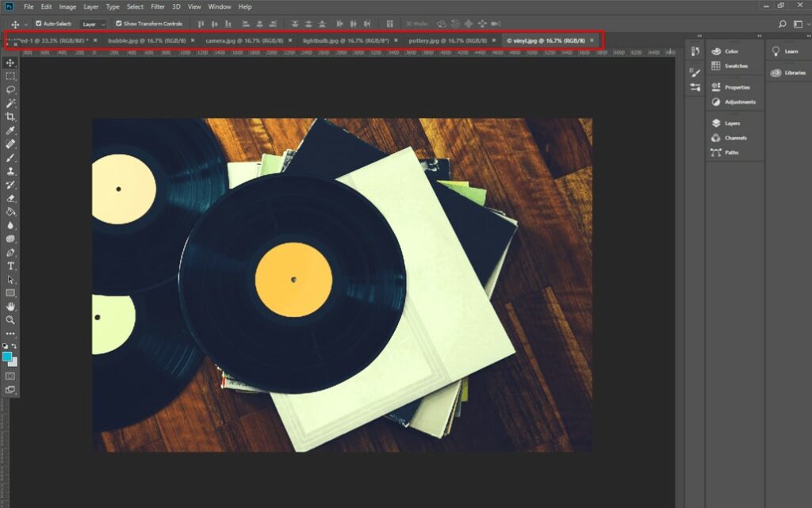Image resolution: width=812 pixels, height=508 pixels.
Task: Choose the Horizontal Type tool
Action: tap(10, 265)
